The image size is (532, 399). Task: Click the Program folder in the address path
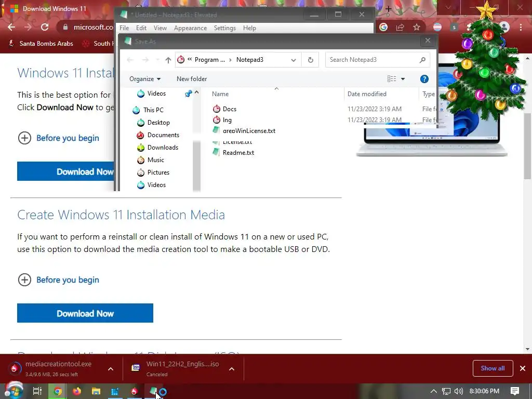click(x=209, y=60)
